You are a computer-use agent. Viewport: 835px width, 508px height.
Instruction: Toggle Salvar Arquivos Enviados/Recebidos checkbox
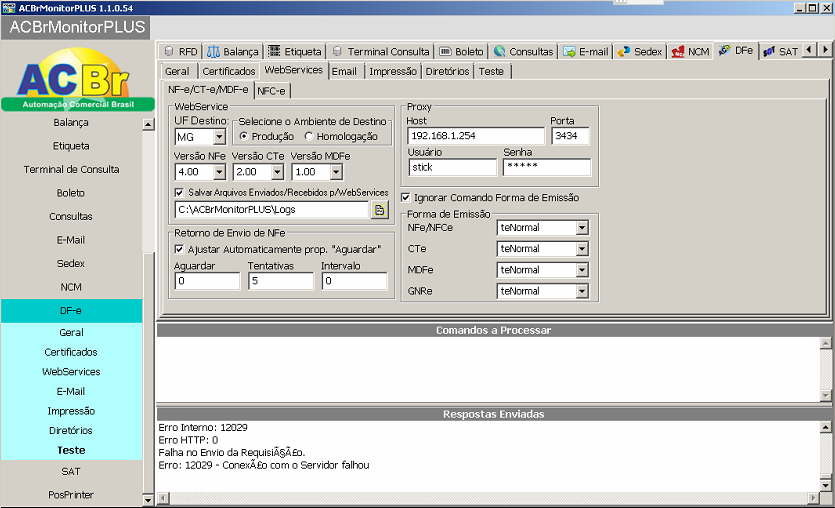point(179,192)
